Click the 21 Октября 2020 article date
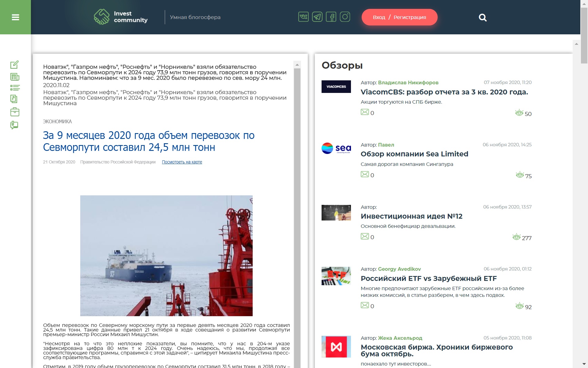Viewport: 588px width, 368px height. click(x=59, y=162)
